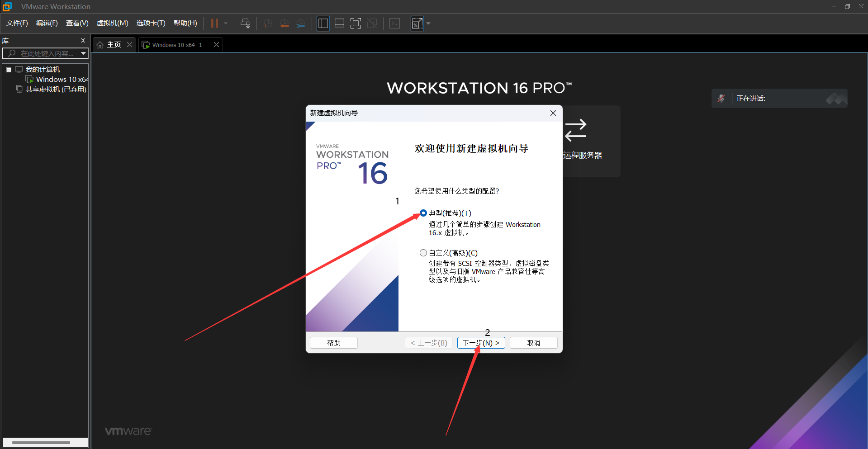The image size is (868, 449).
Task: Open the 选项卡(T) menu
Action: coord(151,23)
